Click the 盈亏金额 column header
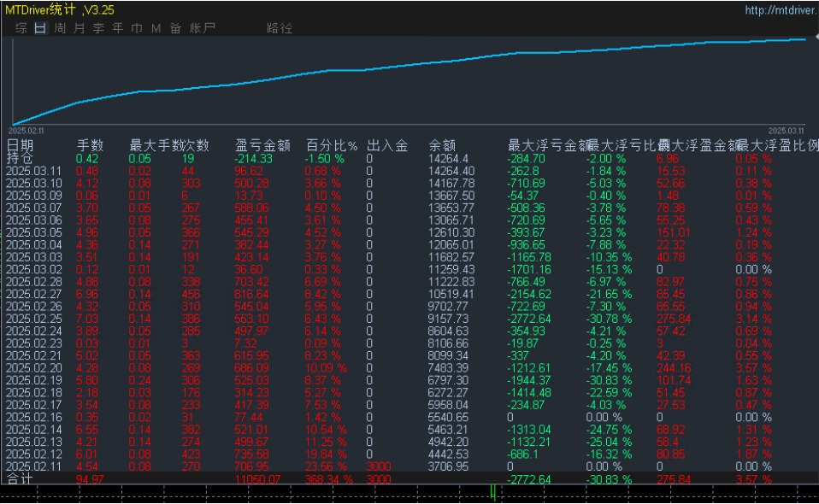The height and width of the screenshot is (504, 819). [x=262, y=145]
